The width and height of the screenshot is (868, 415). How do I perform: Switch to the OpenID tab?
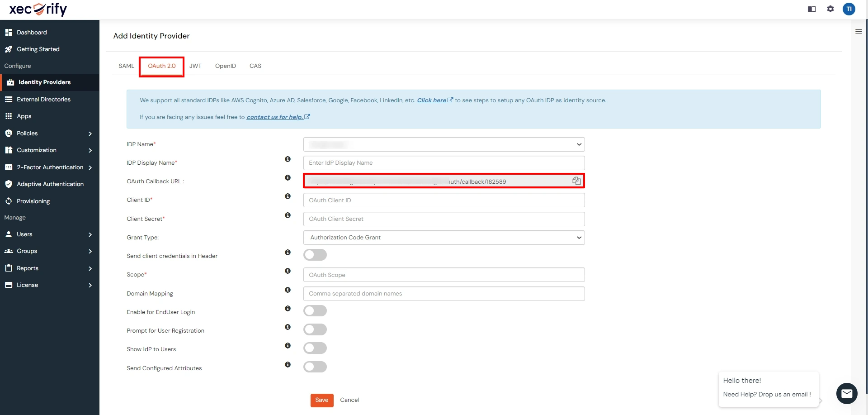225,66
